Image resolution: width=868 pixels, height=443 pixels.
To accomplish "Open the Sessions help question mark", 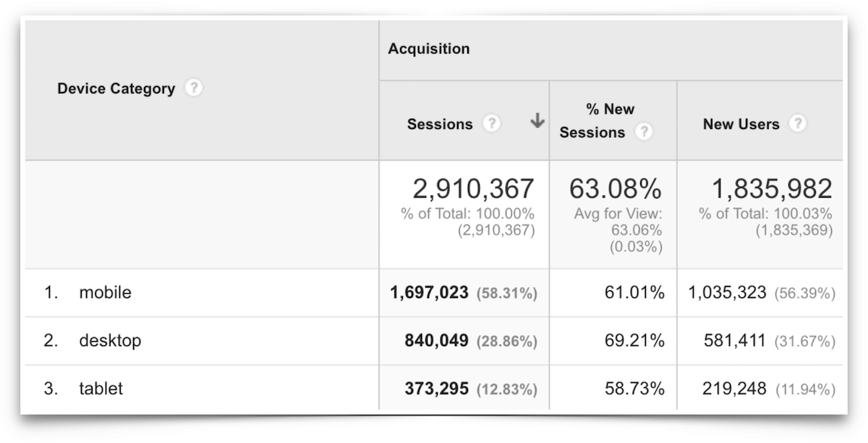I will coord(492,124).
